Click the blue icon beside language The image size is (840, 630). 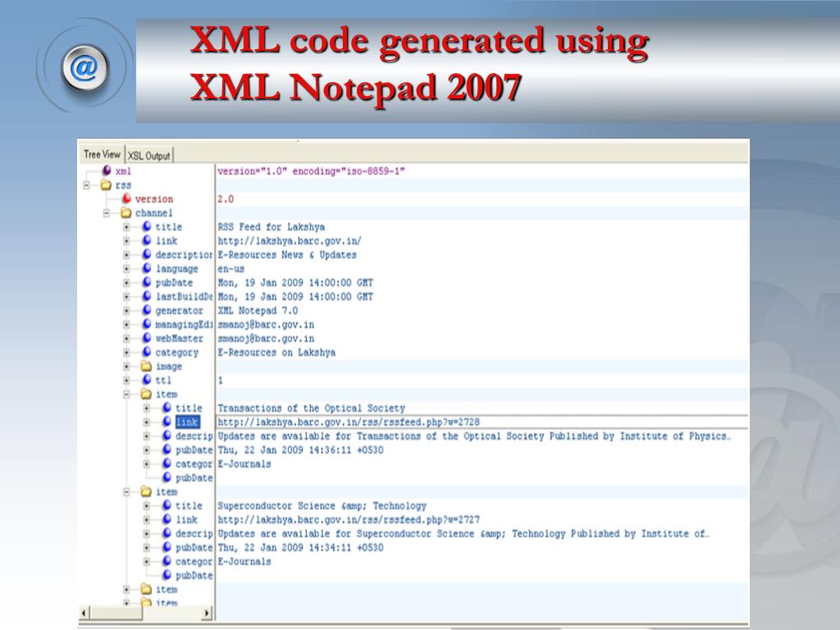[x=147, y=268]
